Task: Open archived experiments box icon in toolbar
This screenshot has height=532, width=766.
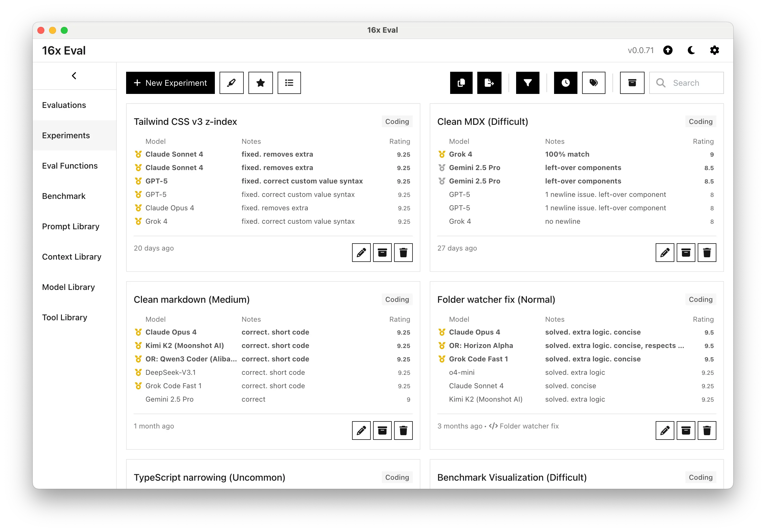Action: tap(632, 83)
